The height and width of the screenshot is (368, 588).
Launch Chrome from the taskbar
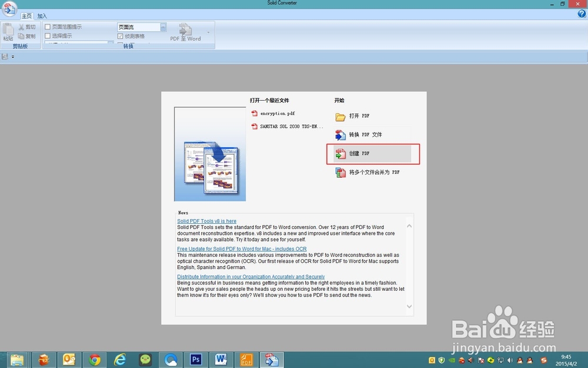point(95,360)
